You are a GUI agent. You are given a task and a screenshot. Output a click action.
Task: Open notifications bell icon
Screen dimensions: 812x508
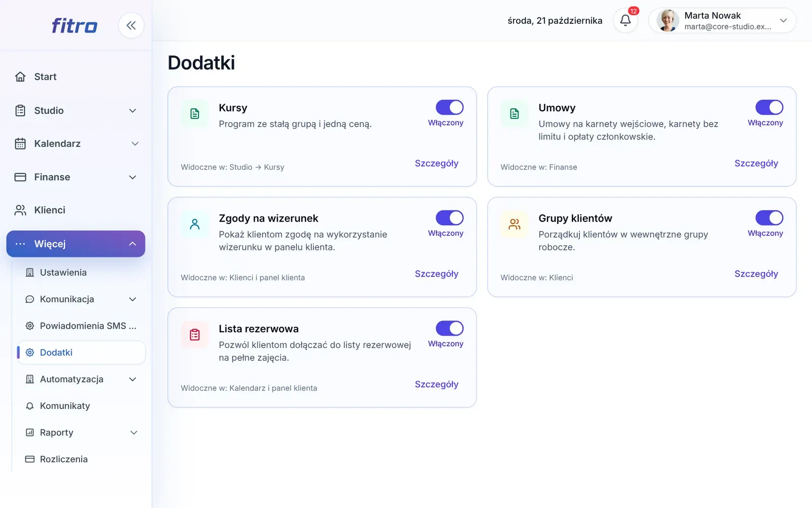coord(625,20)
